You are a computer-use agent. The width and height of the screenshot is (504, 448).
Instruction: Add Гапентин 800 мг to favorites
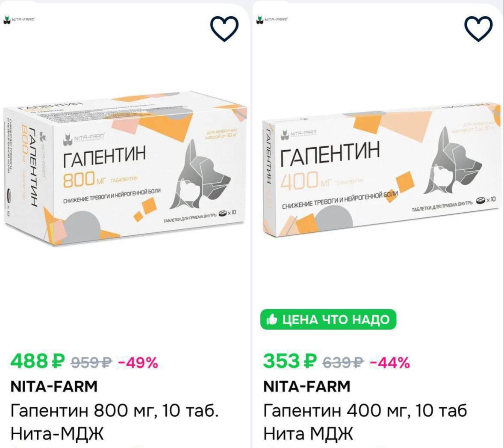coord(224,29)
